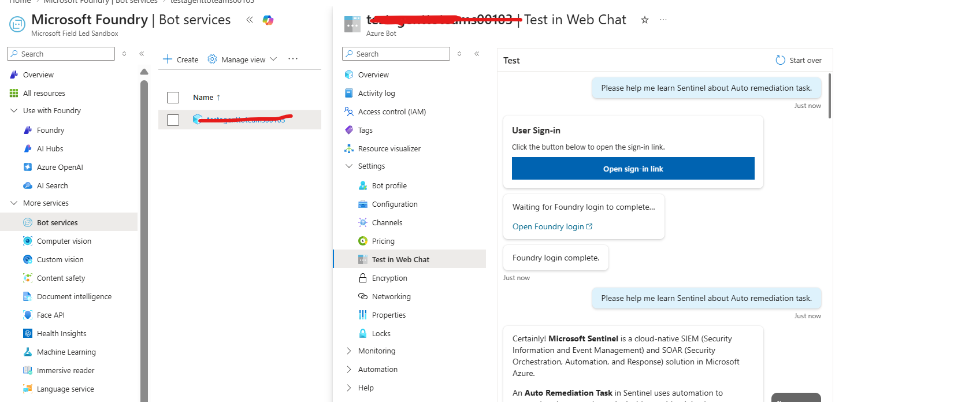Collapse the Bot services blade

[x=250, y=20]
